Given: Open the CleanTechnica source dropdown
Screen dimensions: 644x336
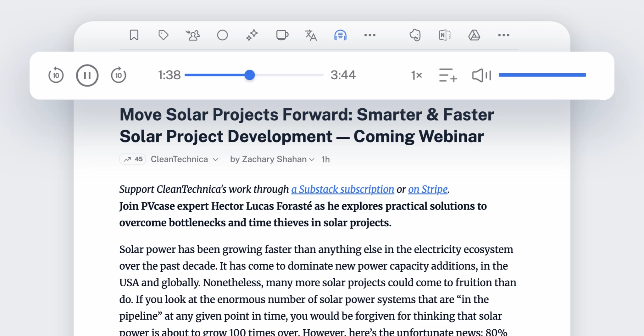Looking at the screenshot, I should (184, 159).
